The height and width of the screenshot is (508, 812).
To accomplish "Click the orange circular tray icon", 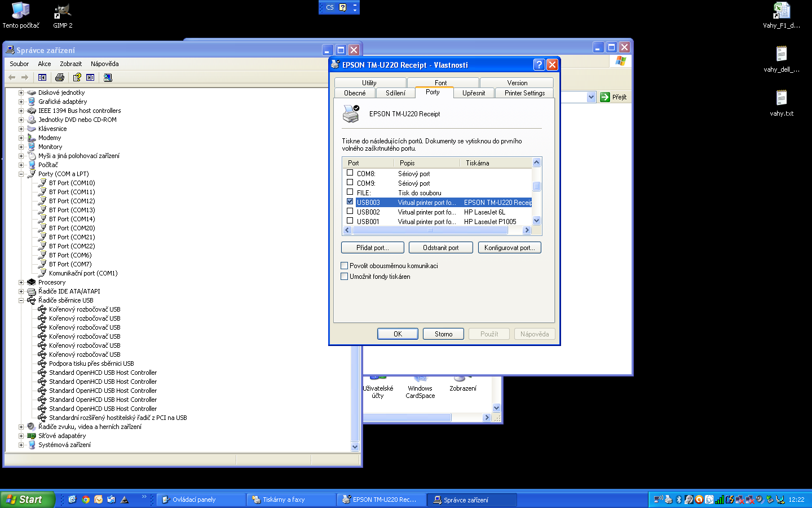I will (699, 500).
